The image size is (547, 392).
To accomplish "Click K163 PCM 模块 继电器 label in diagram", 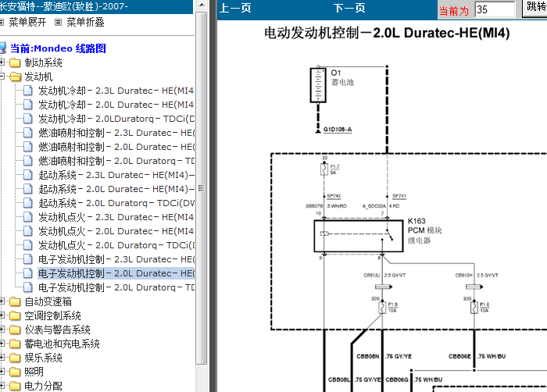I will pos(425,230).
